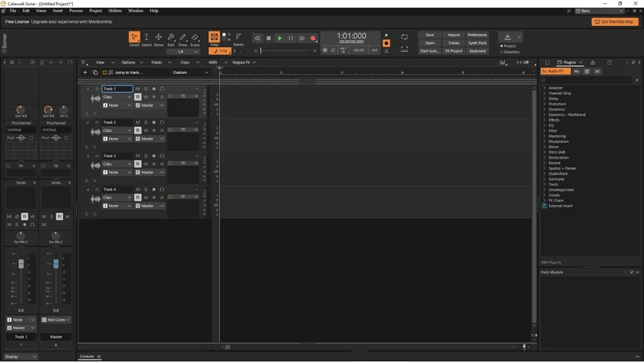Select the Draw tool

(x=183, y=38)
